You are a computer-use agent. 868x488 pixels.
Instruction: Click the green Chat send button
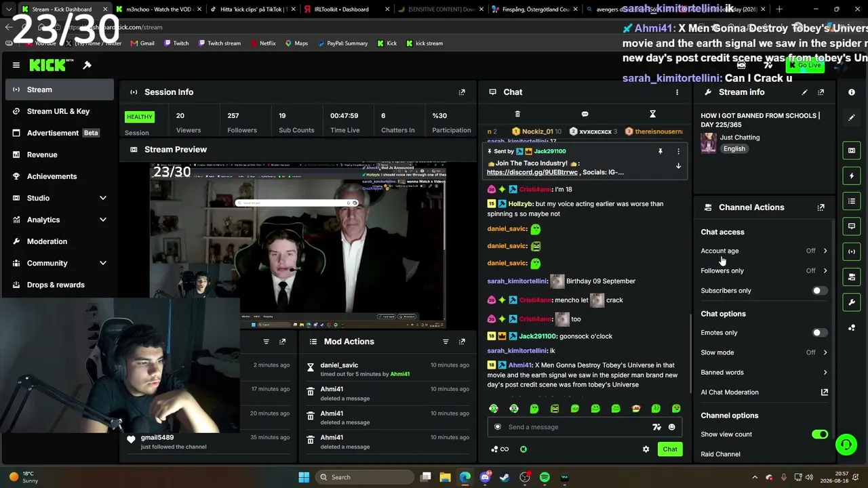tap(670, 449)
